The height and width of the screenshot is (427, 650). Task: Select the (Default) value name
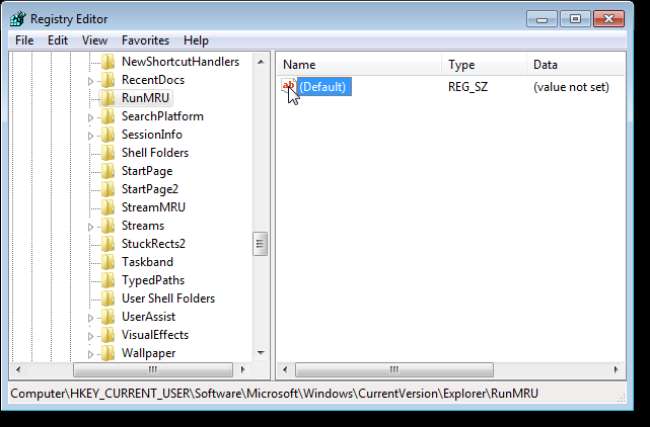[324, 87]
